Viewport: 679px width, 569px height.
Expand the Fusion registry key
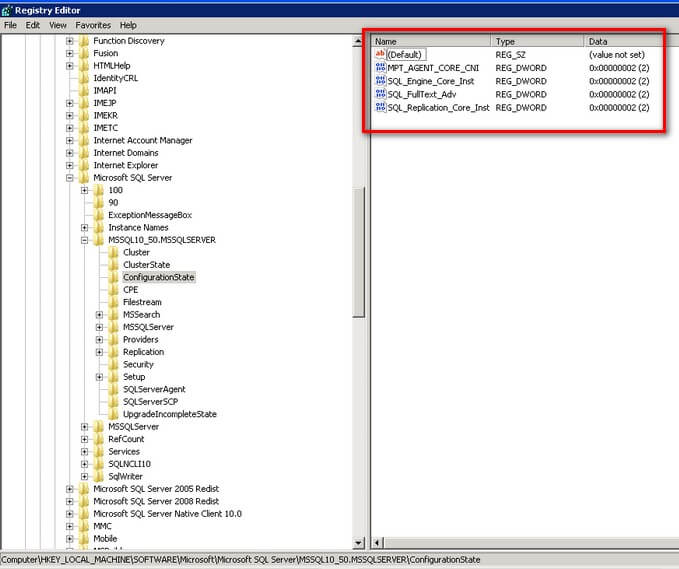point(70,53)
